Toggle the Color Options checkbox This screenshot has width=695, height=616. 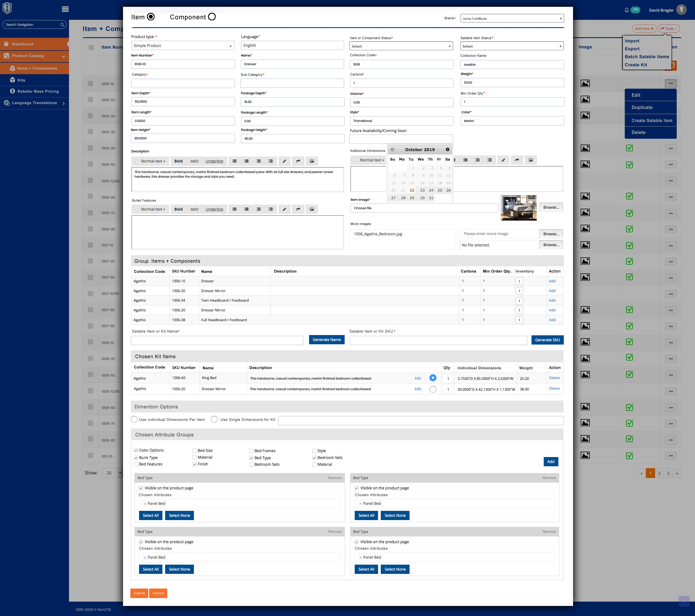point(136,450)
